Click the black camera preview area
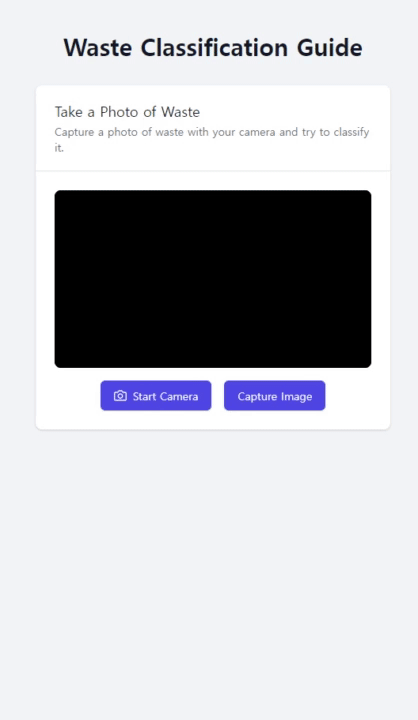This screenshot has height=720, width=418. tap(213, 279)
